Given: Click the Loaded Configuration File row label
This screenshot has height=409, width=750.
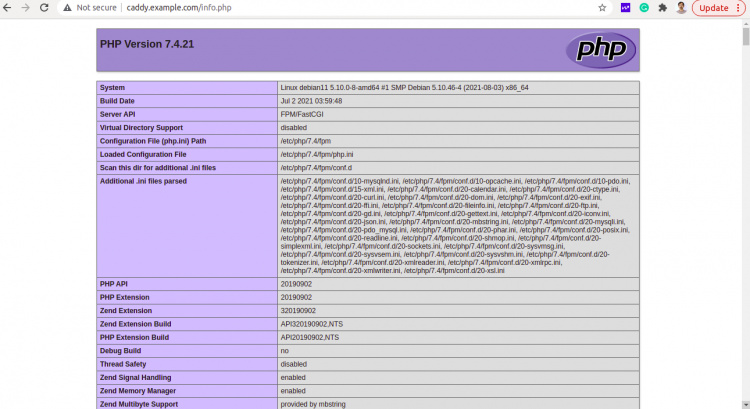Looking at the screenshot, I should (x=143, y=154).
